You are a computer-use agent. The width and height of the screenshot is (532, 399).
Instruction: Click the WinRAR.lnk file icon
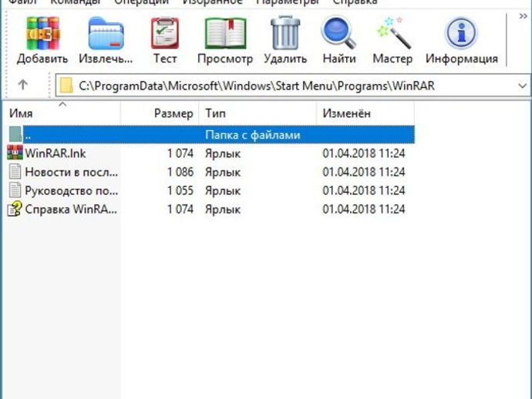[15, 153]
